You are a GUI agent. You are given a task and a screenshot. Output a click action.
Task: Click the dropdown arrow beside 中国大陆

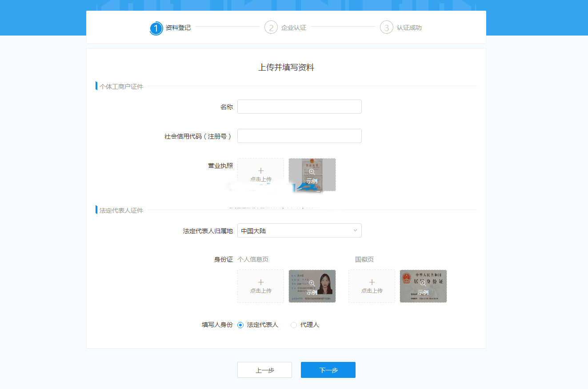[355, 230]
